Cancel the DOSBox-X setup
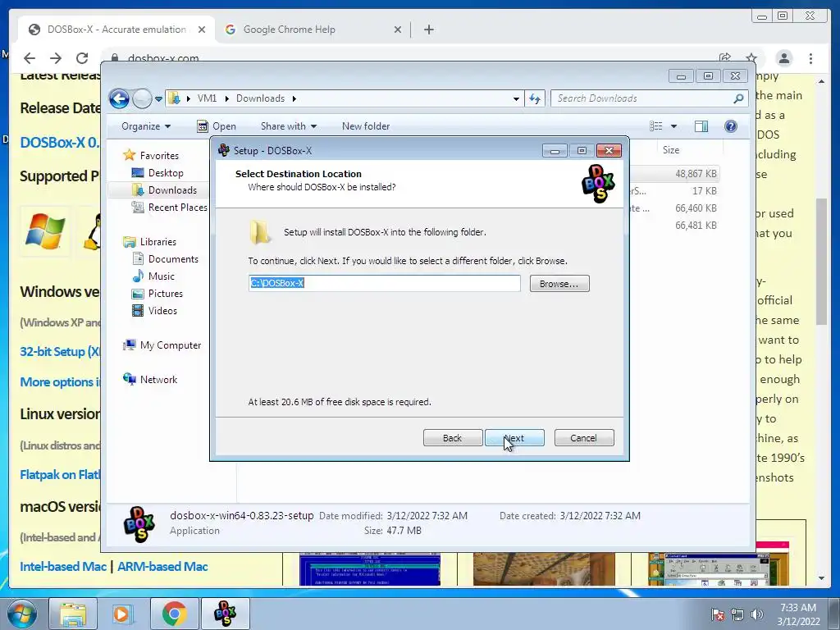The image size is (840, 630). click(x=584, y=438)
